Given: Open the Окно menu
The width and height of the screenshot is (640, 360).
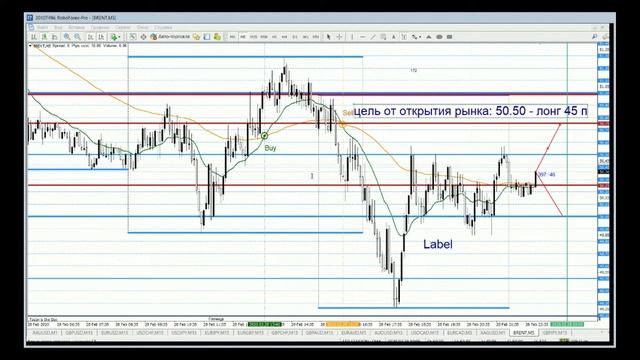Looking at the screenshot, I should click(x=142, y=27).
